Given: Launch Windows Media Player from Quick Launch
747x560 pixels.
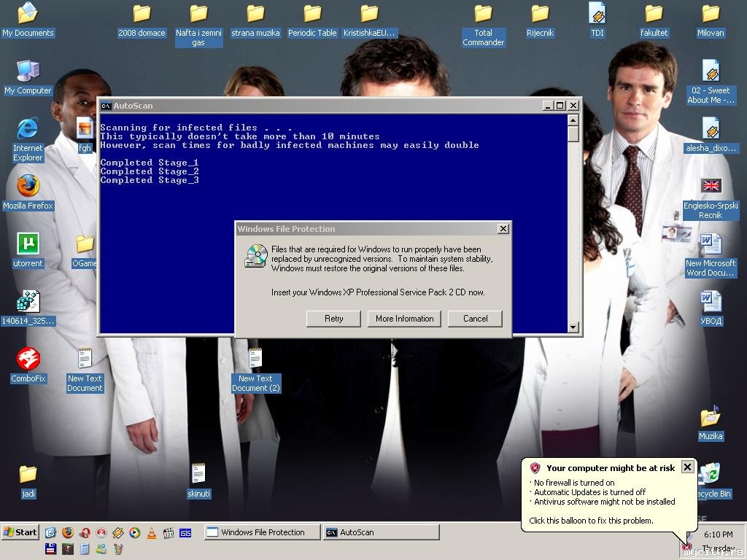Looking at the screenshot, I should coord(135,532).
